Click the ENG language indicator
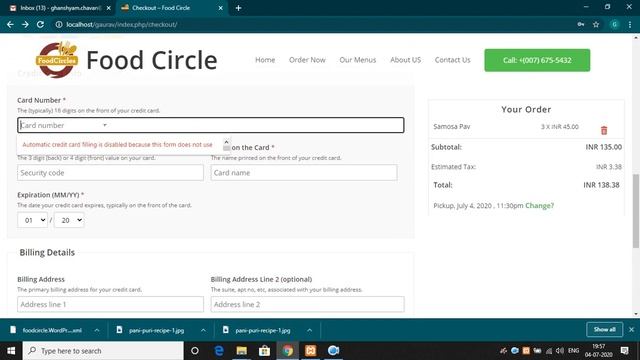Screen dimensions: 640x360 point(573,351)
